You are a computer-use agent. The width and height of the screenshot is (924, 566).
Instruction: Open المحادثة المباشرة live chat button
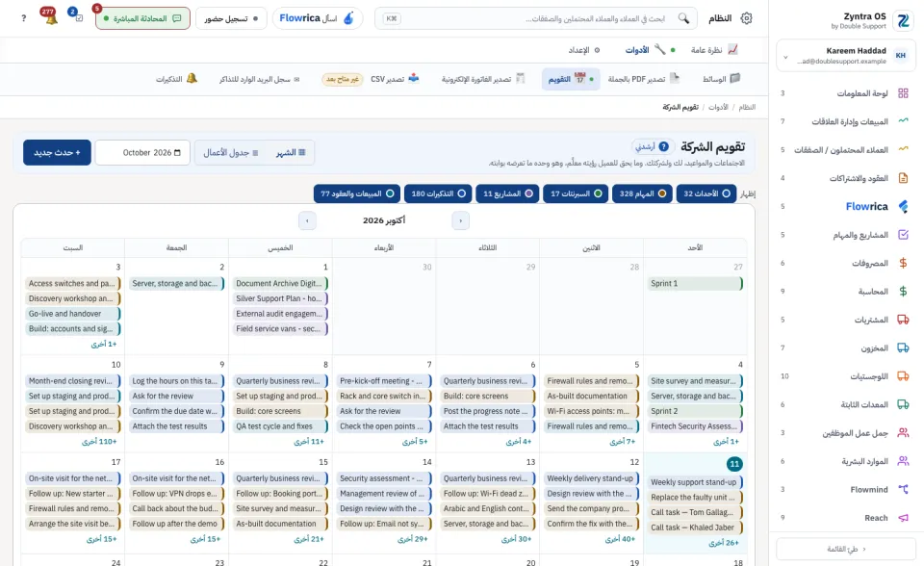(142, 18)
